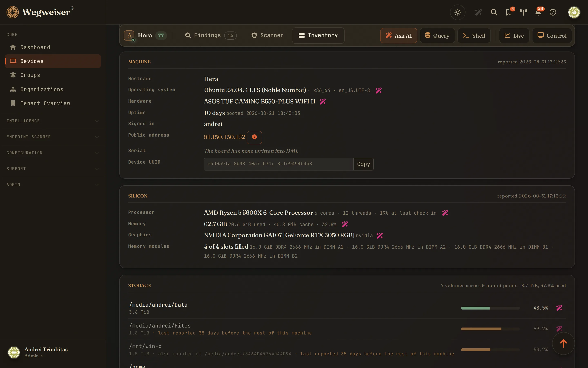The width and height of the screenshot is (588, 368).
Task: Click the AI wand beside Processor row
Action: click(445, 213)
